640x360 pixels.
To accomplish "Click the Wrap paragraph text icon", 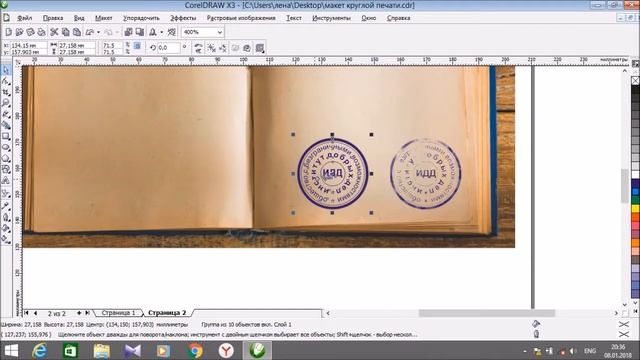I will (x=260, y=48).
